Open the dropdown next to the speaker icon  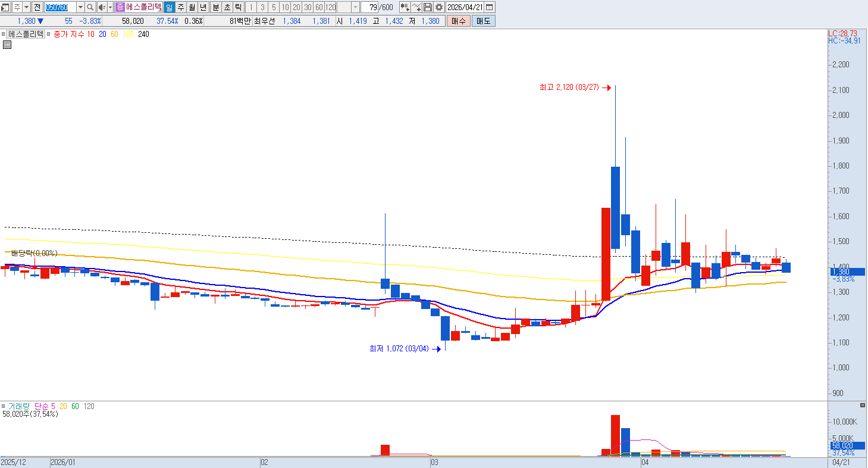coord(110,7)
